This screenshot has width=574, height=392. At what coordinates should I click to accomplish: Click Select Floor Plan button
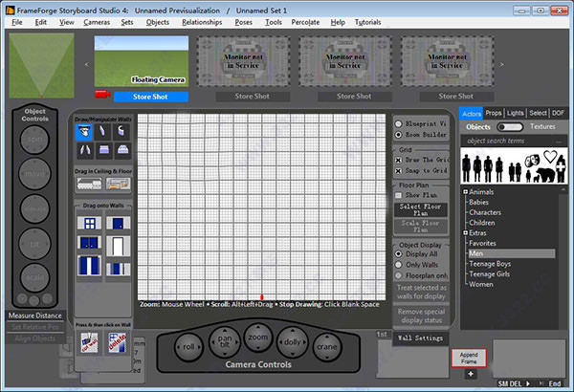[420, 209]
